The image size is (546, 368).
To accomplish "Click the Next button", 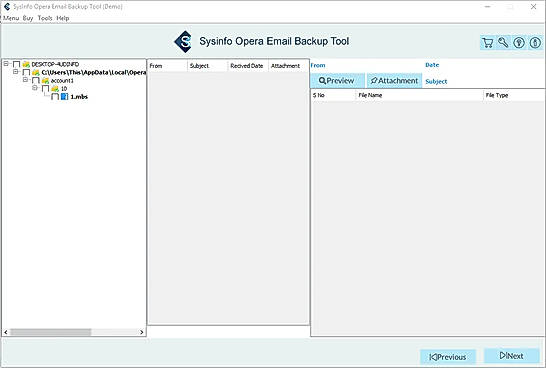I will [512, 356].
